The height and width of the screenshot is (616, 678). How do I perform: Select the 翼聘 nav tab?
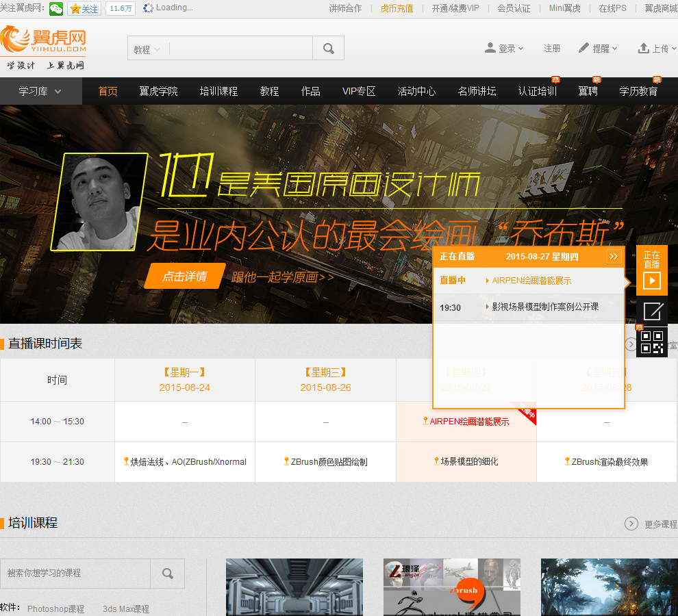tap(588, 91)
